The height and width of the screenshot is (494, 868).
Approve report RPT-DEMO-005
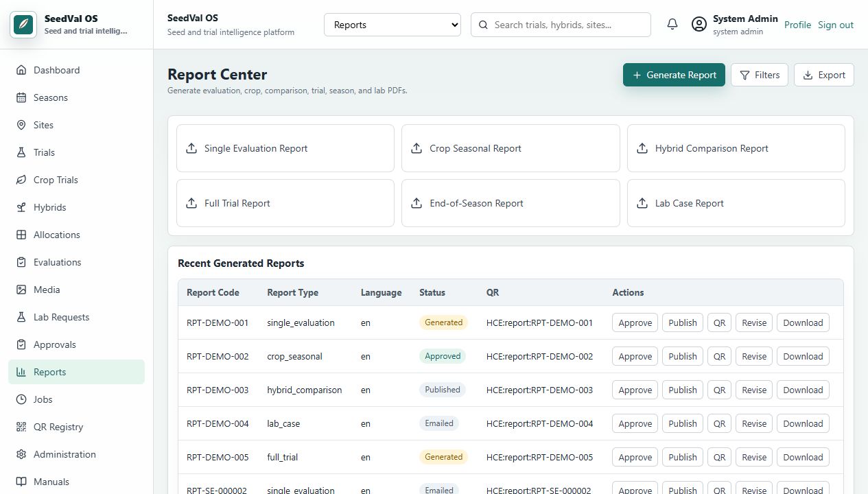[x=635, y=457]
